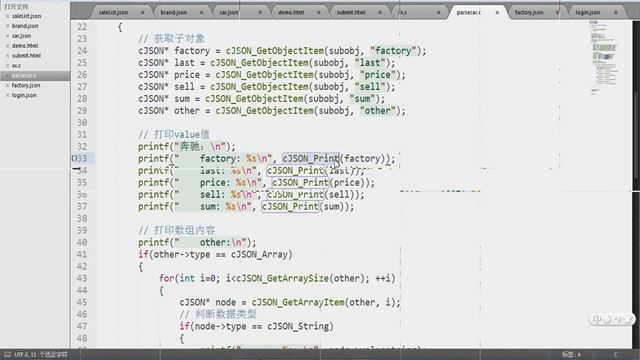Viewport: 640px width, 360px height.
Task: Click cJSON_Print on the sum line 37
Action: tap(290, 207)
